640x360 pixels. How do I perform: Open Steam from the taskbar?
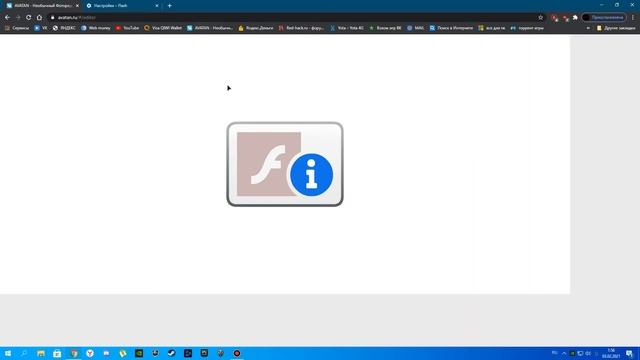[171, 353]
